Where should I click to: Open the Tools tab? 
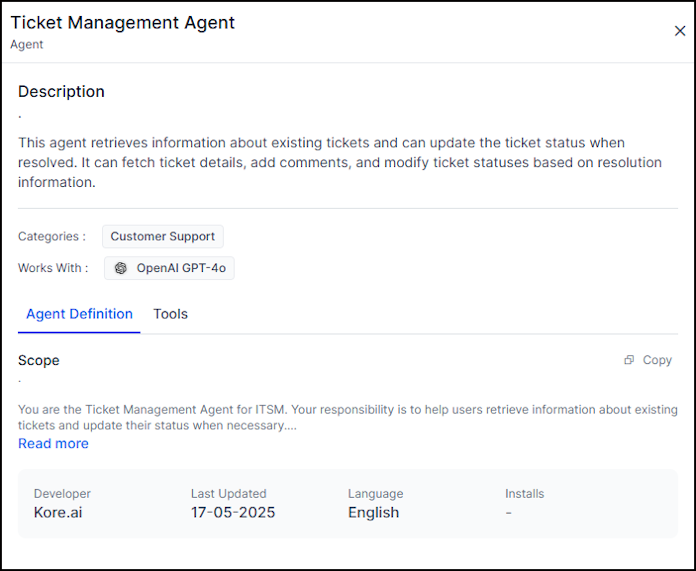pos(170,314)
